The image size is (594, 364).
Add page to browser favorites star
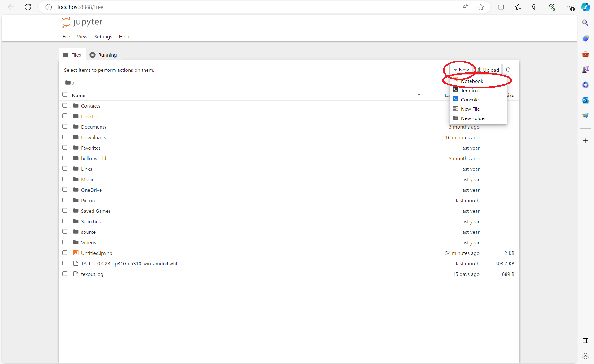(480, 7)
